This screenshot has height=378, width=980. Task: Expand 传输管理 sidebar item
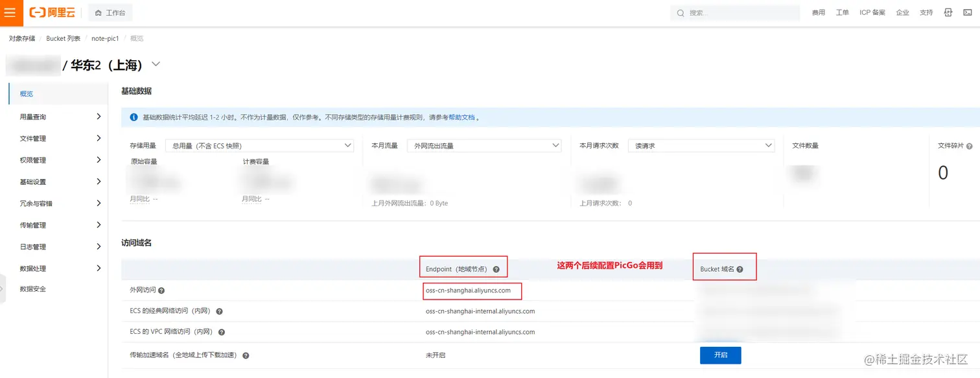tap(58, 225)
